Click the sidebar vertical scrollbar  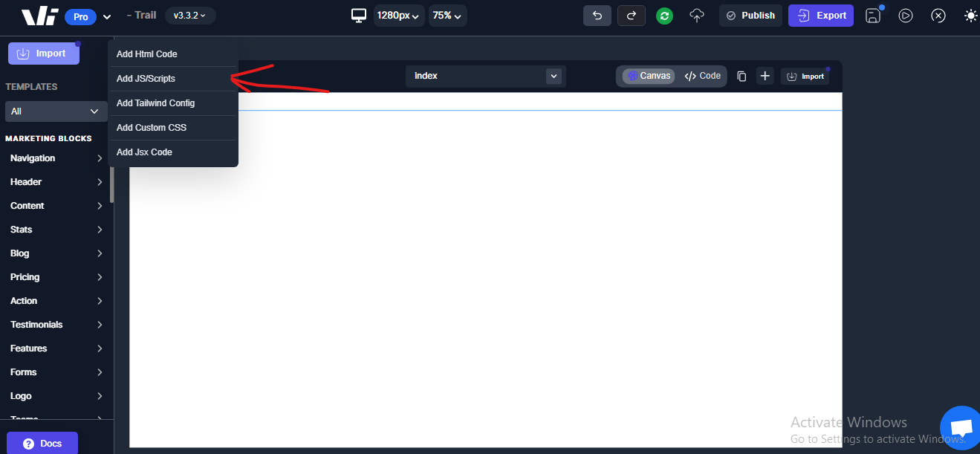112,183
